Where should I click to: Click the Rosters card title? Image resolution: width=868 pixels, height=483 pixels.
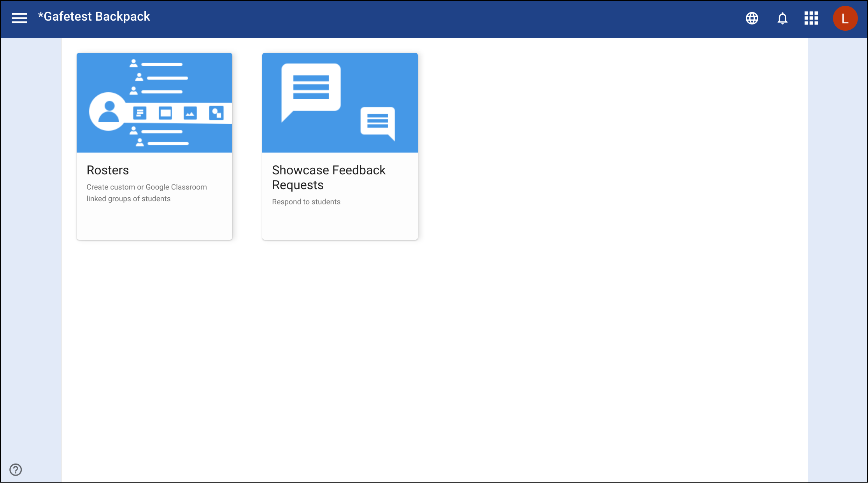[108, 170]
